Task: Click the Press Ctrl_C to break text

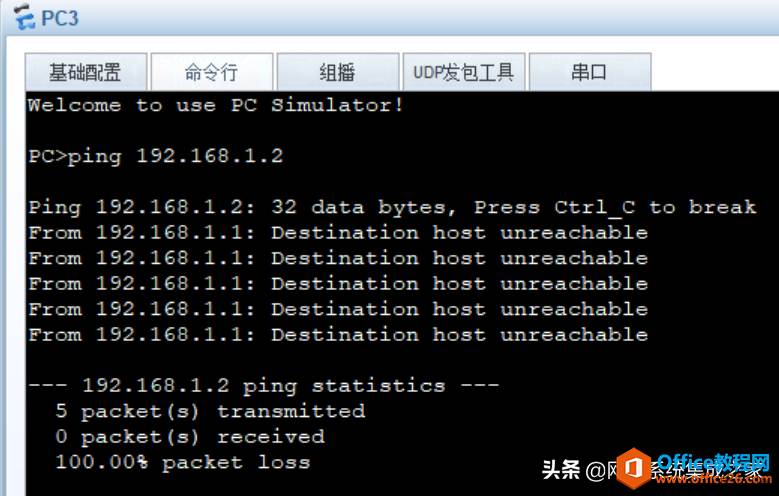Action: 615,207
